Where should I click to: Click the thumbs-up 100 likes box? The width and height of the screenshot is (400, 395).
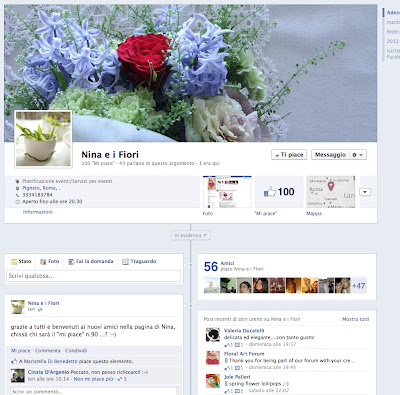pos(279,192)
